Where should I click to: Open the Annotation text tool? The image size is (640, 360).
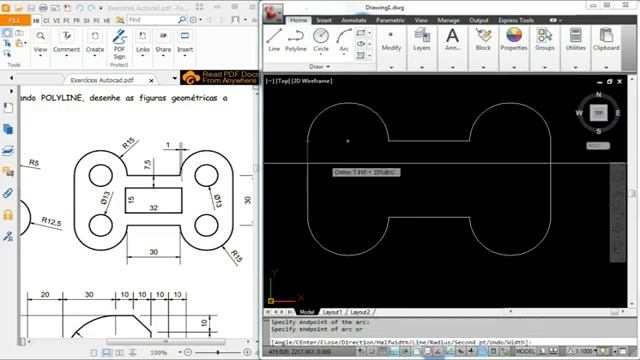pos(452,40)
